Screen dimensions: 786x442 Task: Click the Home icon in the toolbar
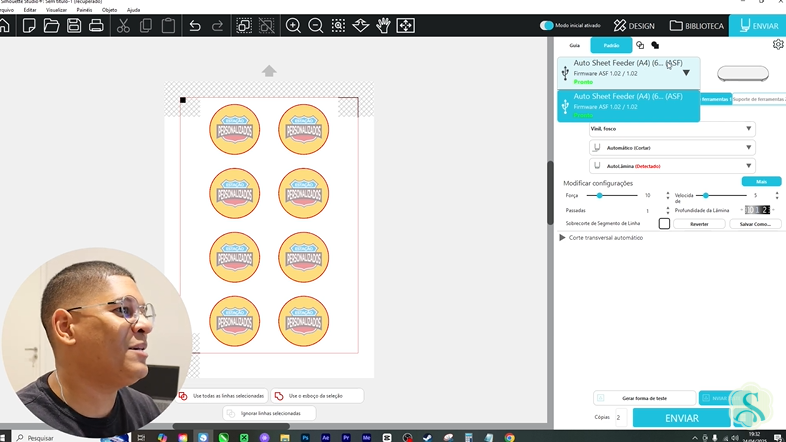4,26
